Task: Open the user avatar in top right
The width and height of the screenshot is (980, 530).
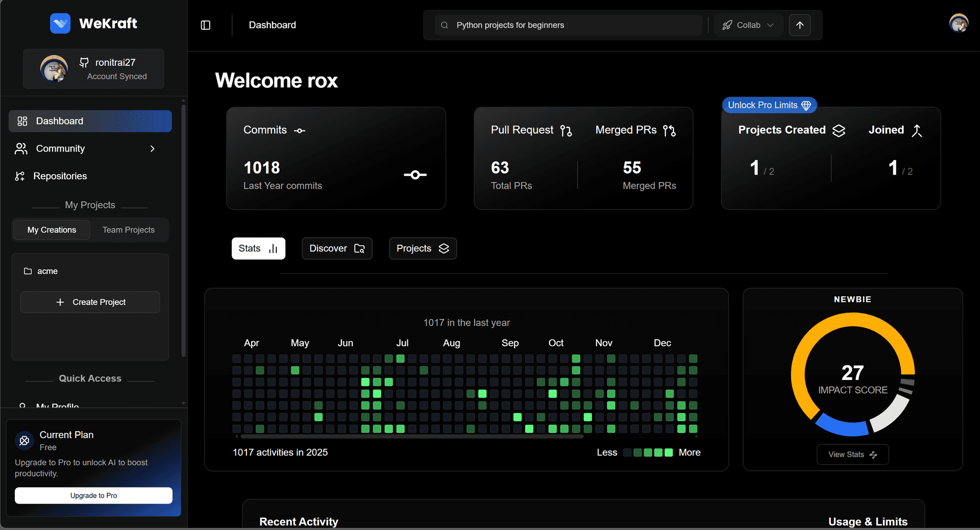Action: pos(958,23)
